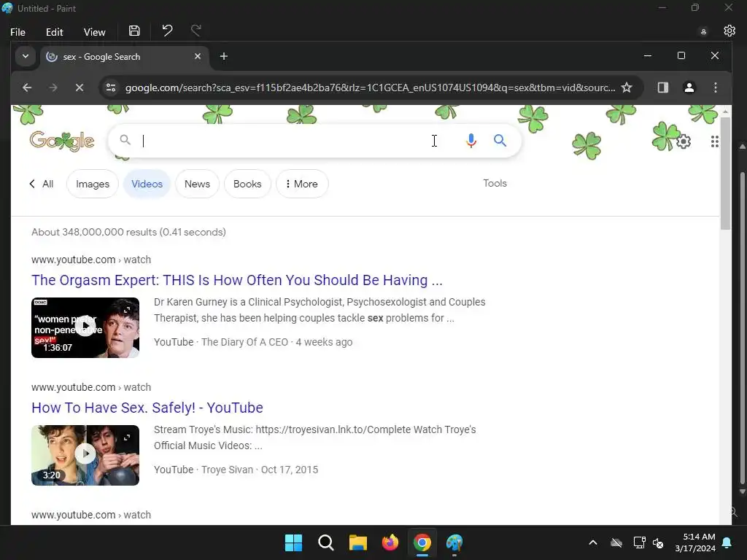Screen dimensions: 747x560
Task: Open the Chrome profile icon
Action: (689, 87)
